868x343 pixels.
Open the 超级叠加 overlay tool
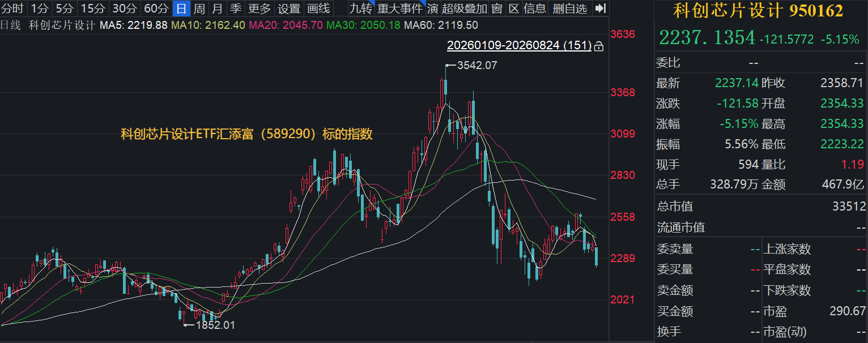tap(465, 8)
